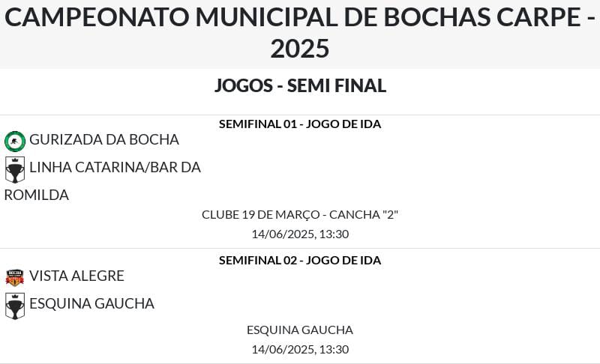
Task: Click the BOCHAS CARPE text in the header
Action: tap(482, 17)
